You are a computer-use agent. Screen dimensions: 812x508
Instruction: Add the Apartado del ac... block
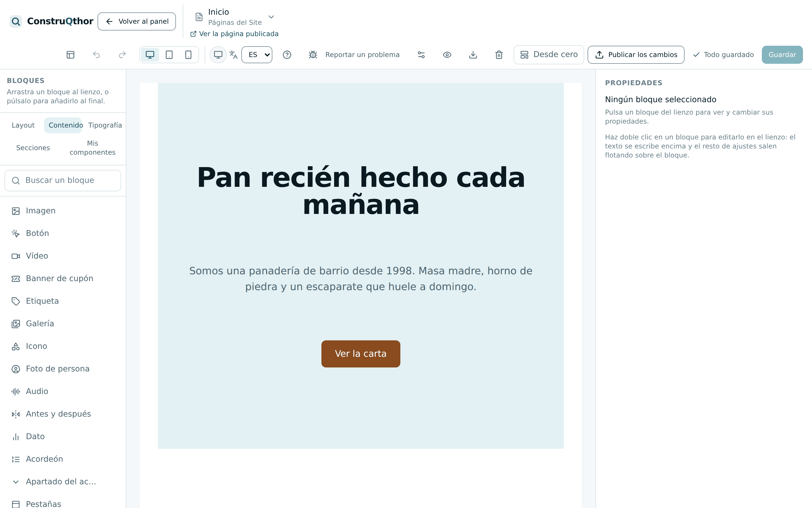point(63,482)
